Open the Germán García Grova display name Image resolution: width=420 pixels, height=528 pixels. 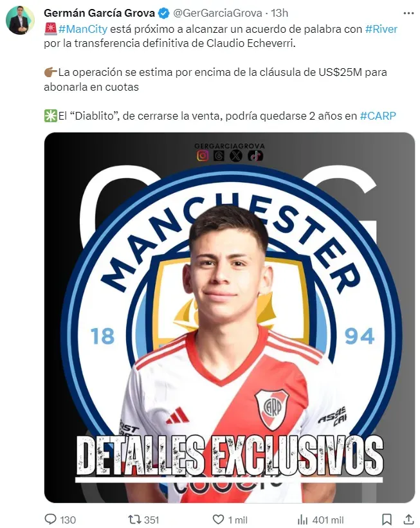99,13
